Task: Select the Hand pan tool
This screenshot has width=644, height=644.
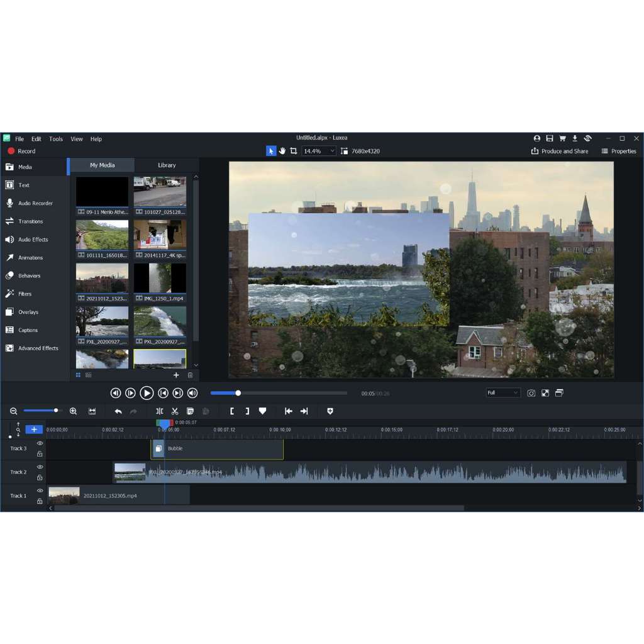Action: point(282,151)
